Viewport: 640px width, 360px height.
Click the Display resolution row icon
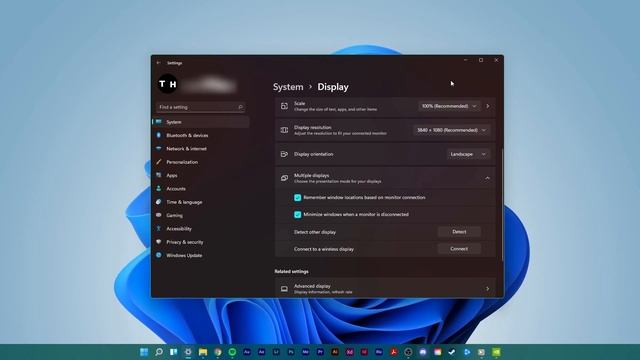coord(284,130)
